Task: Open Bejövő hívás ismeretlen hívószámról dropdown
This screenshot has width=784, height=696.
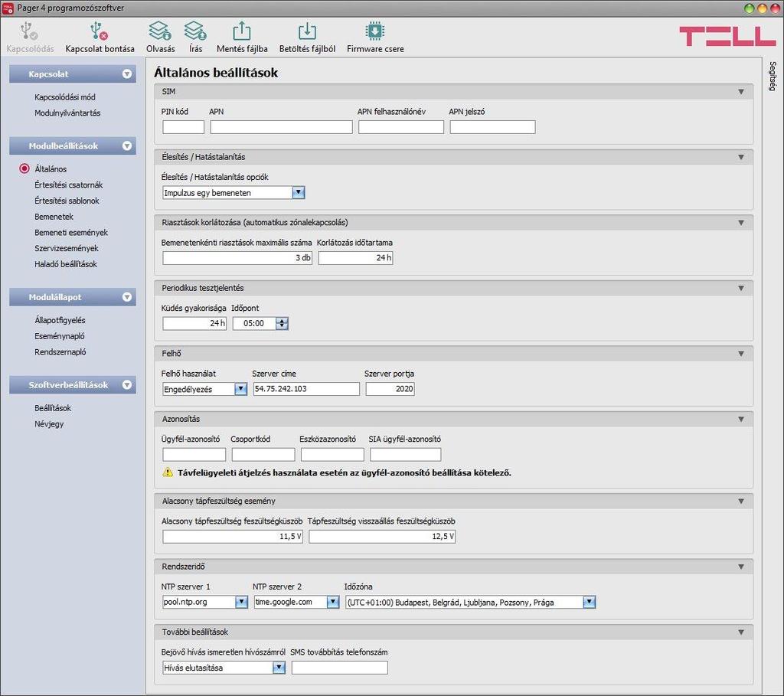Action: coord(279,668)
